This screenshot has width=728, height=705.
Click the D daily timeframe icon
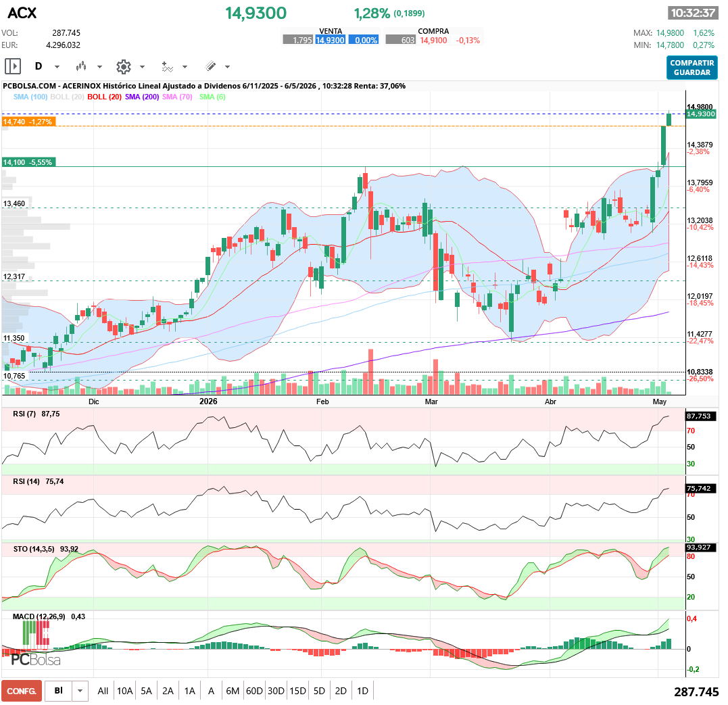coord(39,66)
